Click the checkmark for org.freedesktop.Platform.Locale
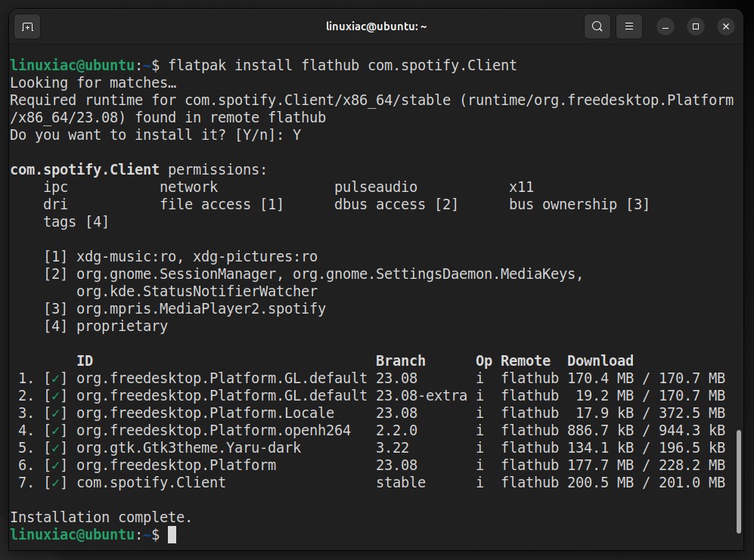Image resolution: width=754 pixels, height=560 pixels. 55,413
